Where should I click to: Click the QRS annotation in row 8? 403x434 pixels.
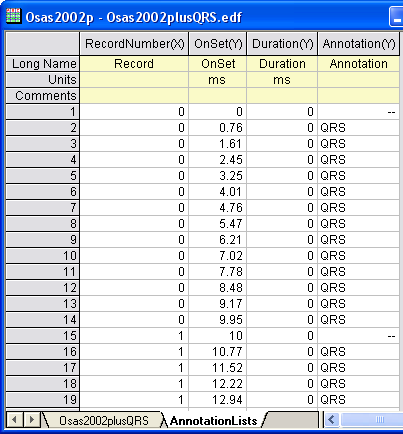point(358,224)
